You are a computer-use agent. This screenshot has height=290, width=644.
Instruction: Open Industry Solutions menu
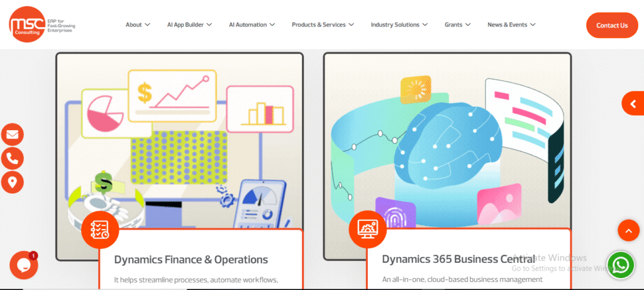399,25
